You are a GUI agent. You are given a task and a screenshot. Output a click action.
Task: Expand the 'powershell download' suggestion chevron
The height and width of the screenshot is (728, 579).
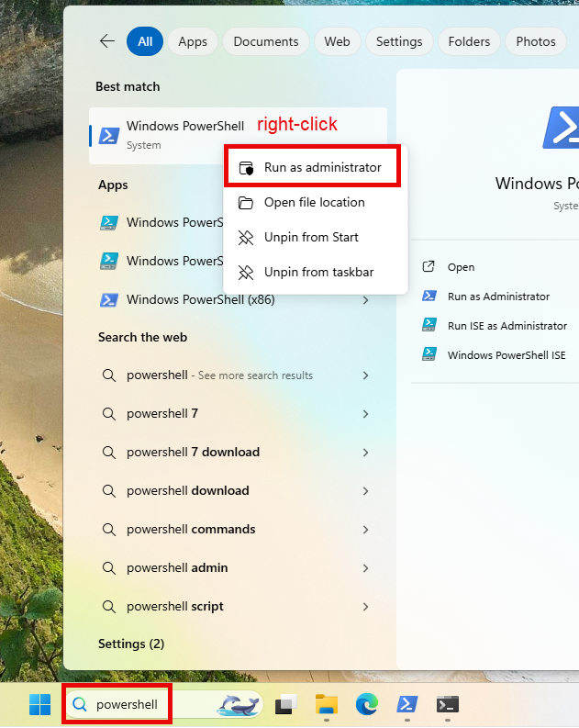tap(366, 491)
